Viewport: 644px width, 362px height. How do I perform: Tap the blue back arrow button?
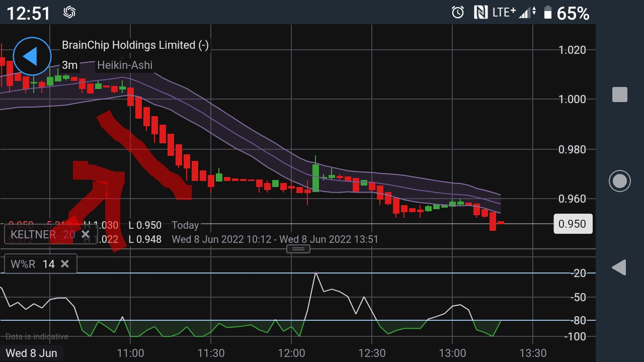(x=32, y=56)
